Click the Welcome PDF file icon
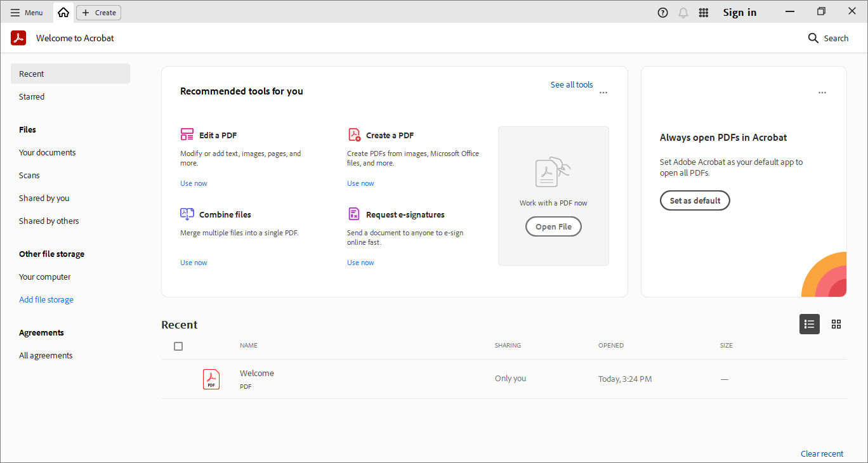The height and width of the screenshot is (463, 868). (x=211, y=379)
